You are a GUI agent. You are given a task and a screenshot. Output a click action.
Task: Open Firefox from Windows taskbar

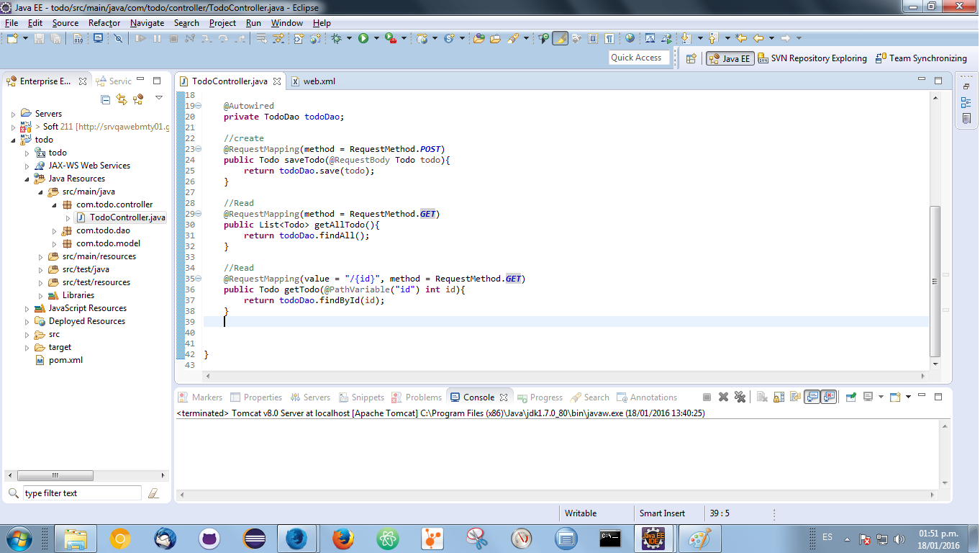tap(343, 538)
